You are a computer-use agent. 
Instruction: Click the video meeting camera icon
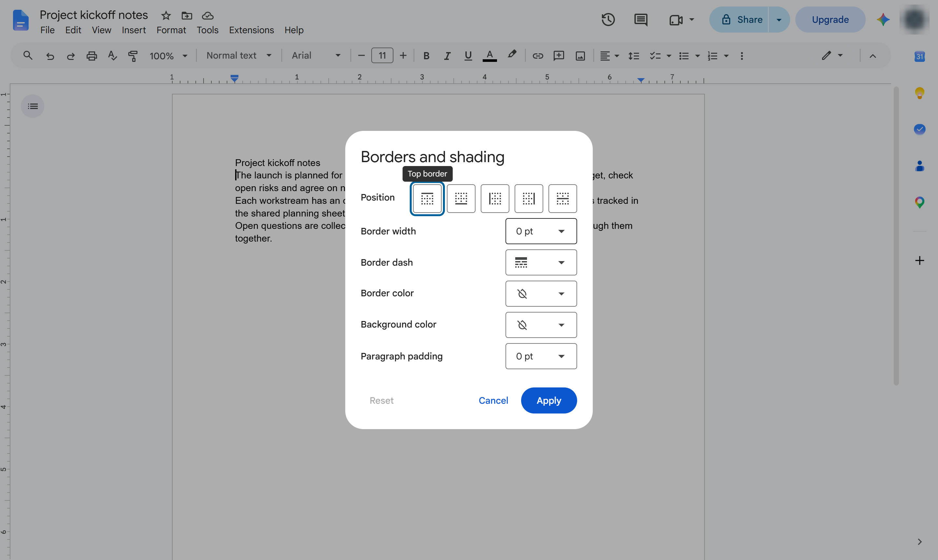click(x=676, y=20)
